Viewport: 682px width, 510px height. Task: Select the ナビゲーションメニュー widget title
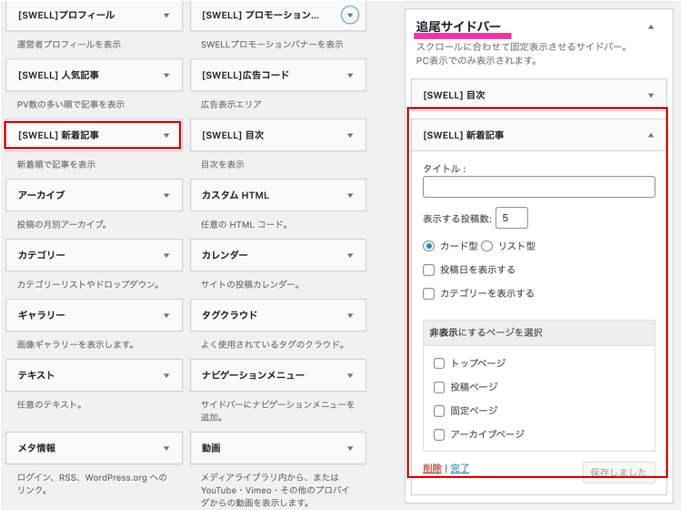tap(253, 375)
